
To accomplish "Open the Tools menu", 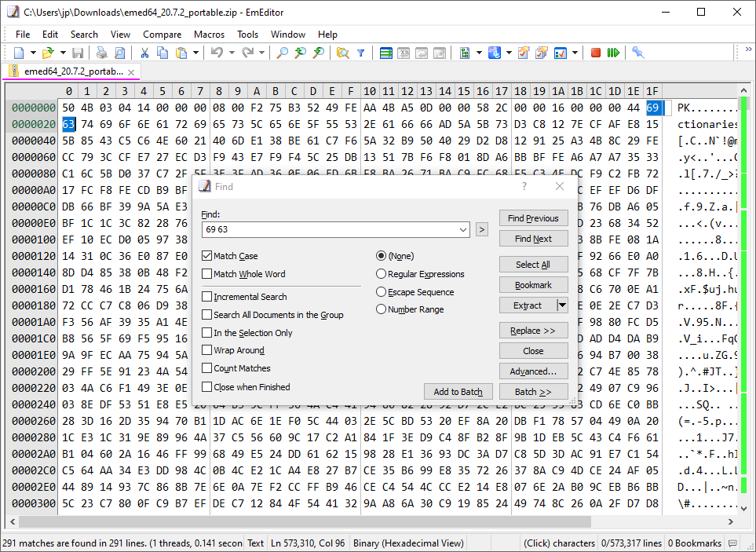I will [248, 35].
